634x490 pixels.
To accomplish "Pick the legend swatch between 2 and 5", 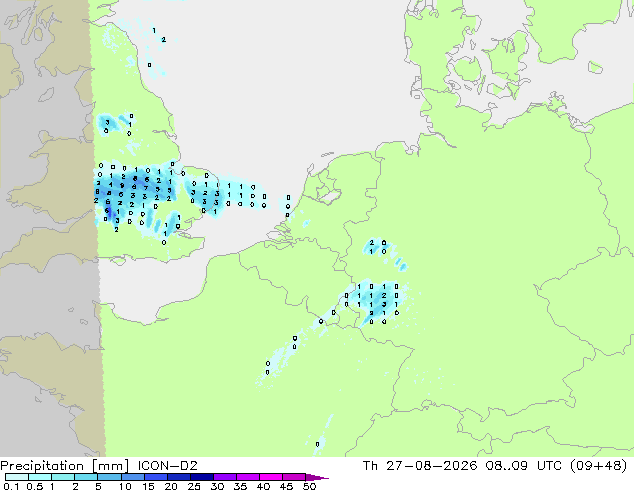I will coord(86,477).
